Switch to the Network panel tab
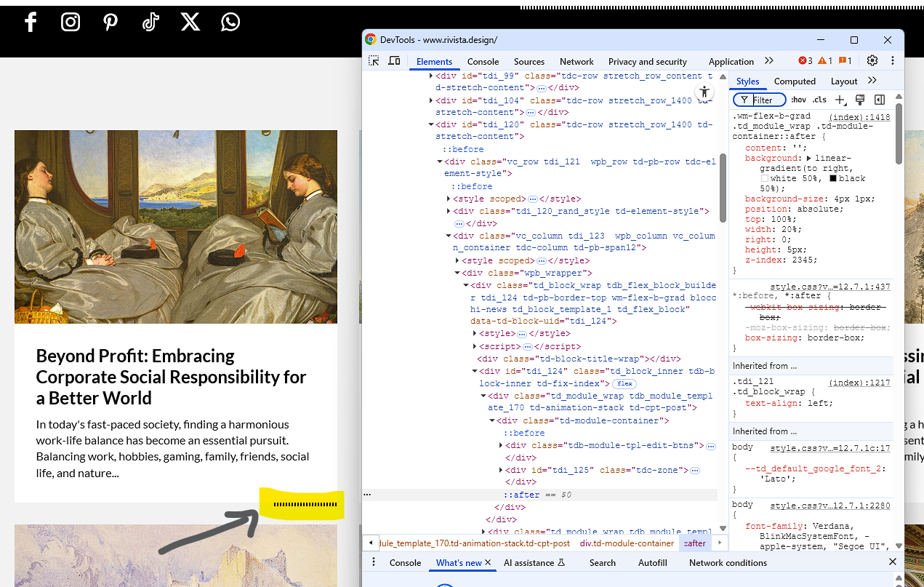 click(577, 61)
